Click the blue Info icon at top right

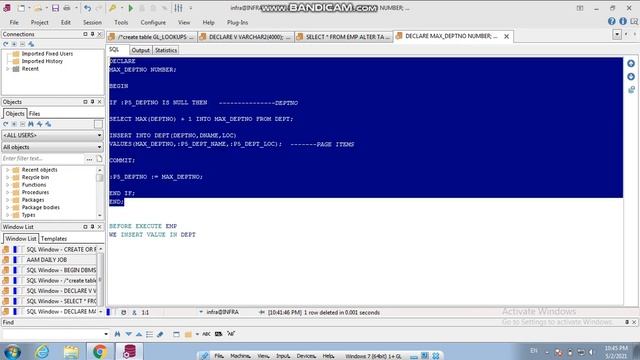coord(623,21)
